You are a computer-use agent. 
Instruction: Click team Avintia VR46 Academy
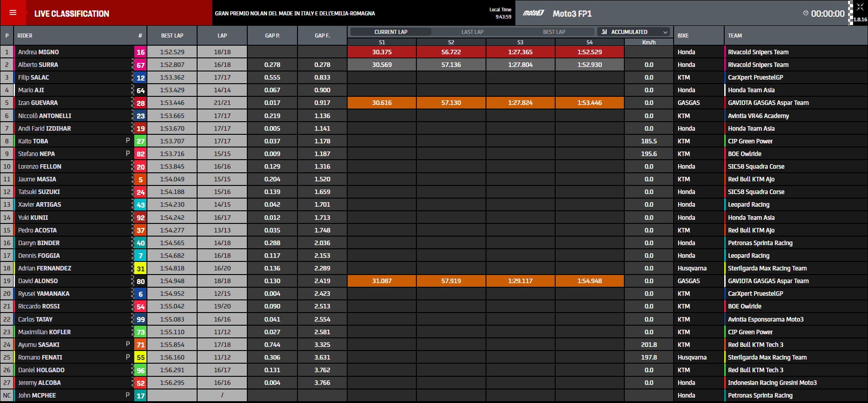tap(758, 116)
